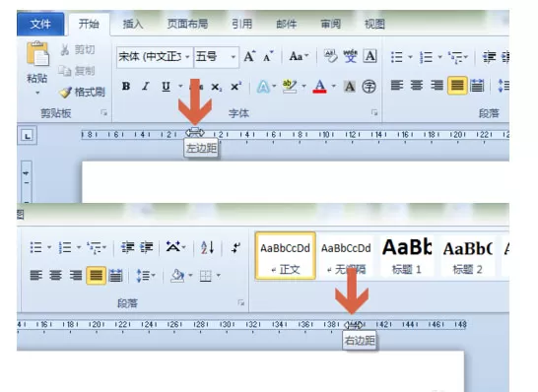The image size is (538, 392).
Task: Click bullets list icon in upper ribbon
Action: click(397, 57)
